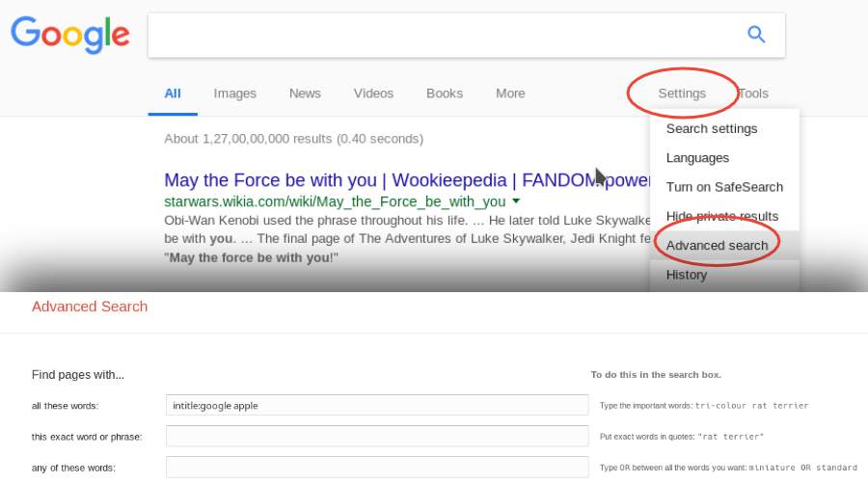Open the Books tab
The image size is (868, 482).
click(x=445, y=94)
